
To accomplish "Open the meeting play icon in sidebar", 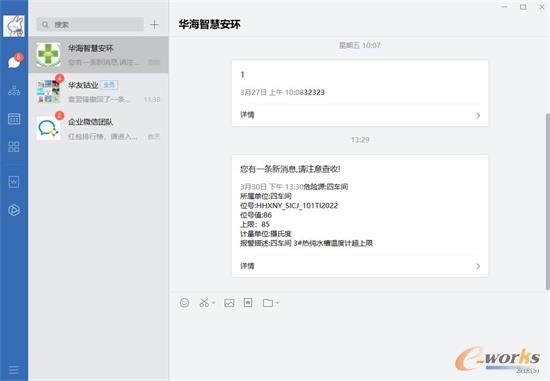I will [x=14, y=210].
